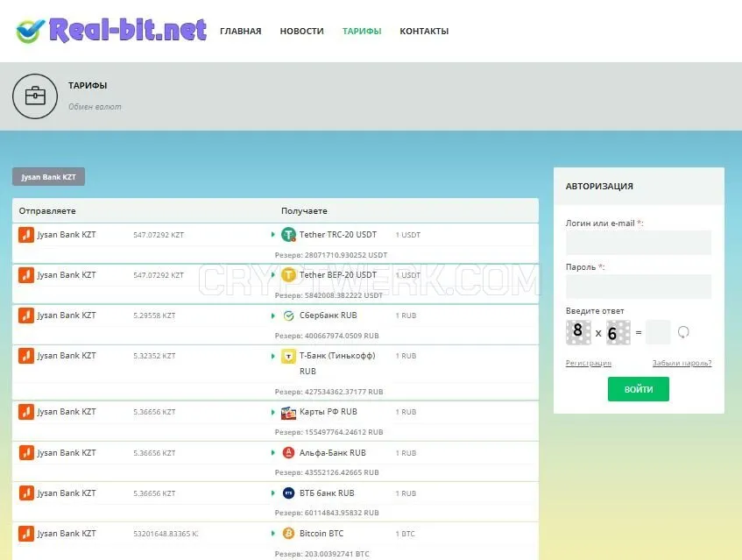
Task: Select the Jysan Bank KZT tab
Action: [48, 176]
